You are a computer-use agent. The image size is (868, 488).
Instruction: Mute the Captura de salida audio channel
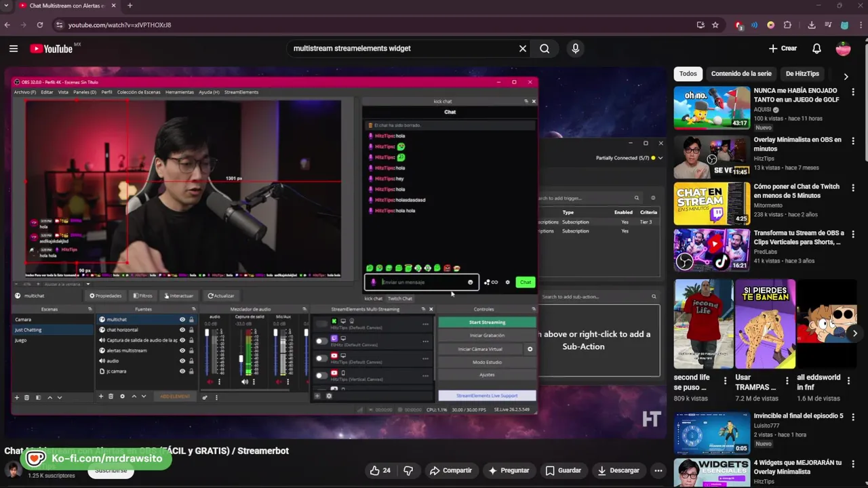[x=245, y=382]
